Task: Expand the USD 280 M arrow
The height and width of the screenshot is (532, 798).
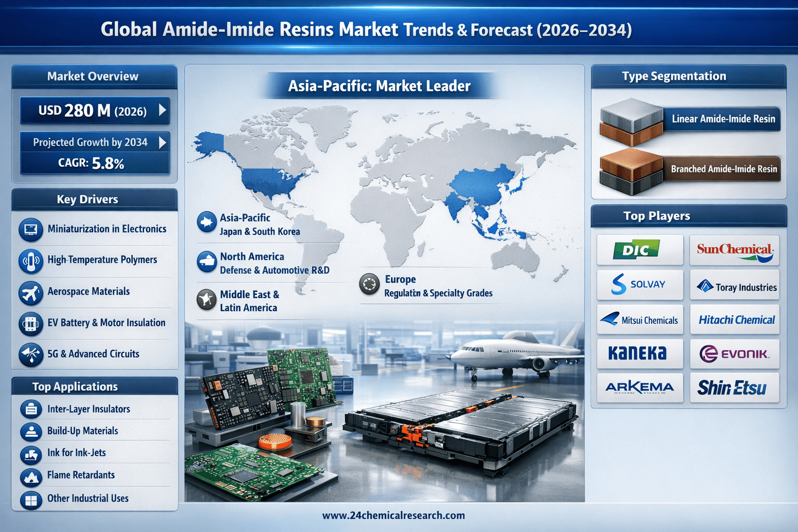Action: tap(163, 110)
